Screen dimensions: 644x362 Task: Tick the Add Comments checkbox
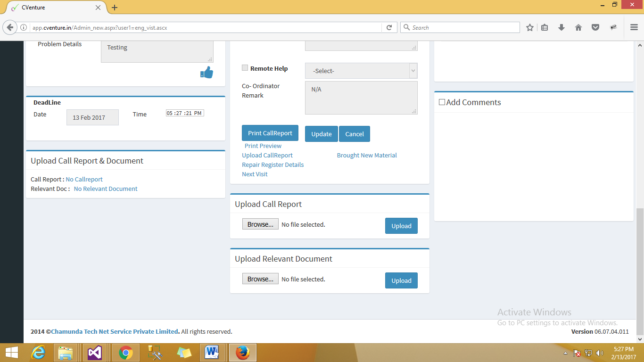click(442, 102)
